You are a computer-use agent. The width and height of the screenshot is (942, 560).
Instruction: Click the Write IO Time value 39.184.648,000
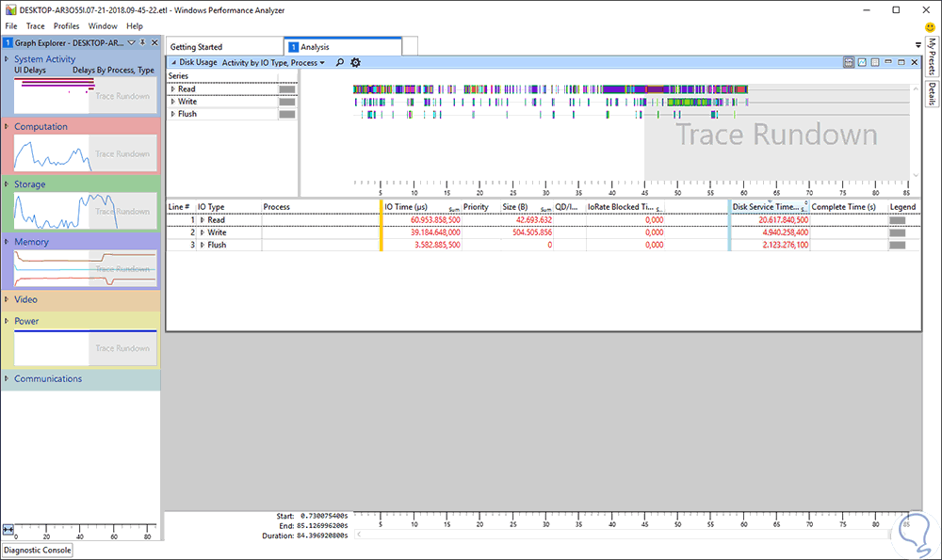(x=435, y=232)
